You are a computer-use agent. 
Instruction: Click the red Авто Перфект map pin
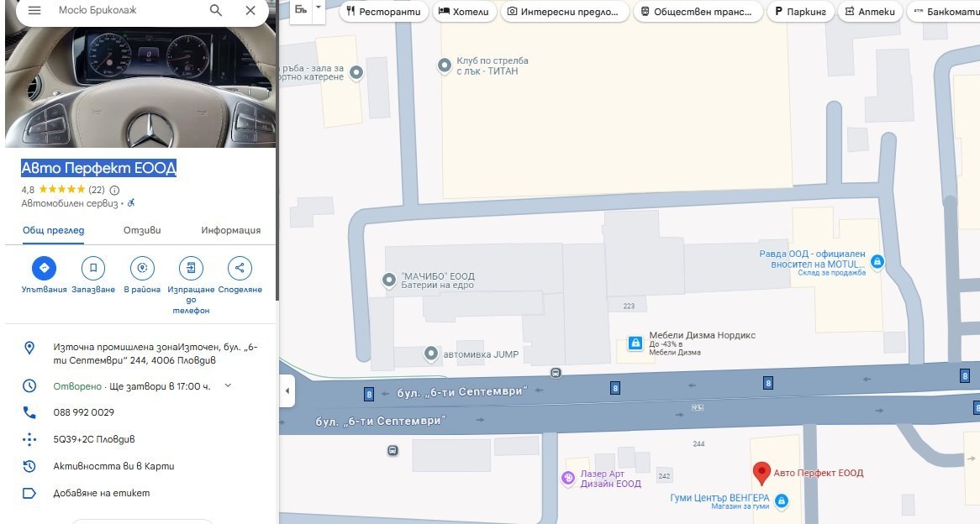coord(761,474)
